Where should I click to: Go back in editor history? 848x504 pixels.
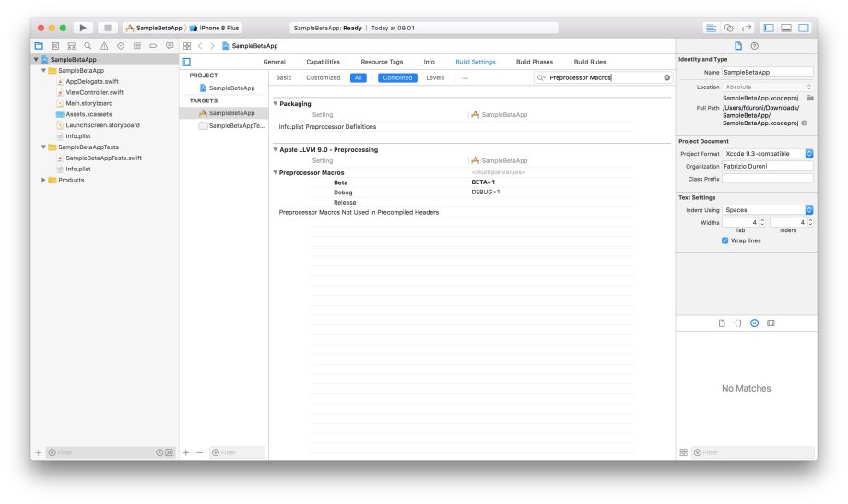pos(200,46)
